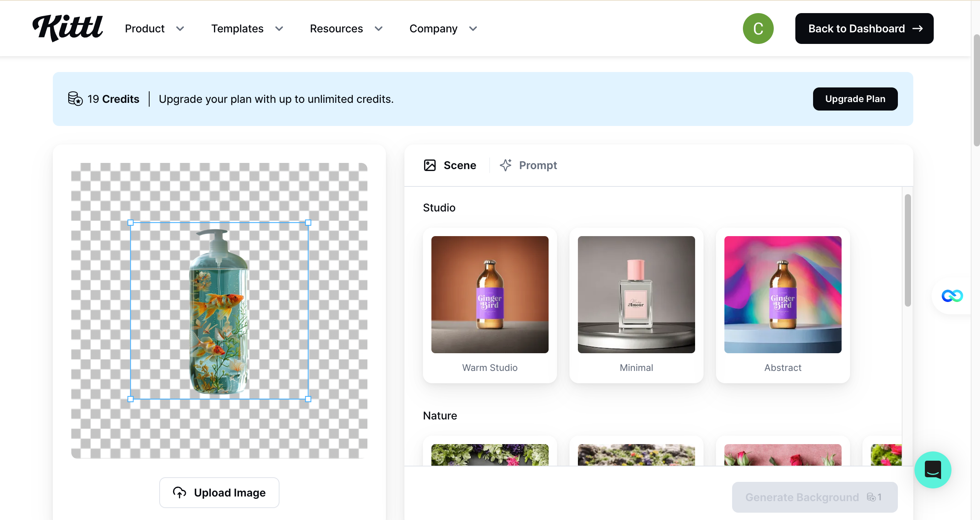Click the Prompt sparkle icon
Screen dimensions: 980x520
[x=505, y=165]
